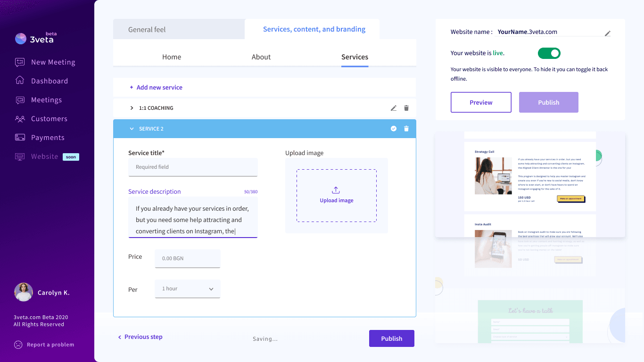Confirm Service 2 with checkmark icon
This screenshot has width=644, height=362.
pyautogui.click(x=394, y=129)
